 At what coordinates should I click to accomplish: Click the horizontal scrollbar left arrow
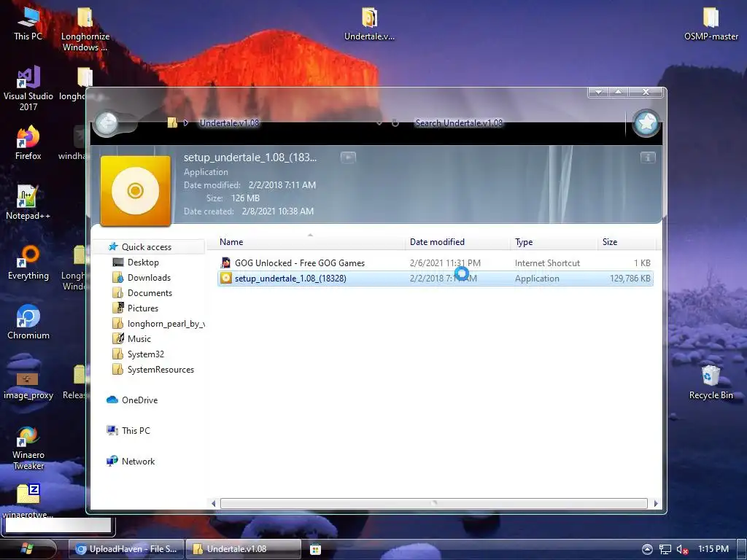pos(213,503)
